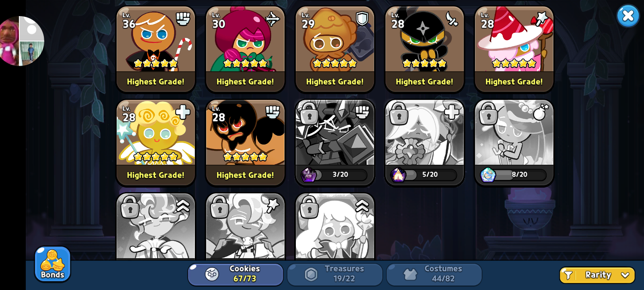This screenshot has height=290, width=644.
Task: Click the healing plus icon on level 28 angel cookie
Action: click(x=183, y=112)
